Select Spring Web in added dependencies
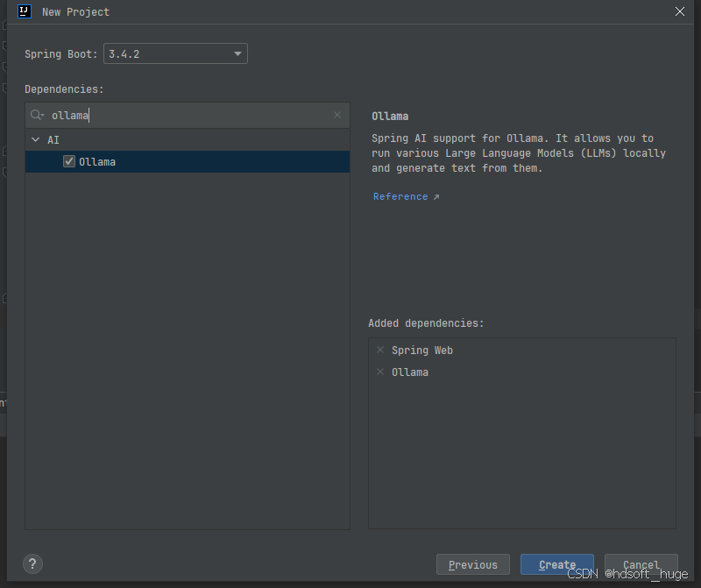Viewport: 701px width, 588px height. (x=422, y=351)
